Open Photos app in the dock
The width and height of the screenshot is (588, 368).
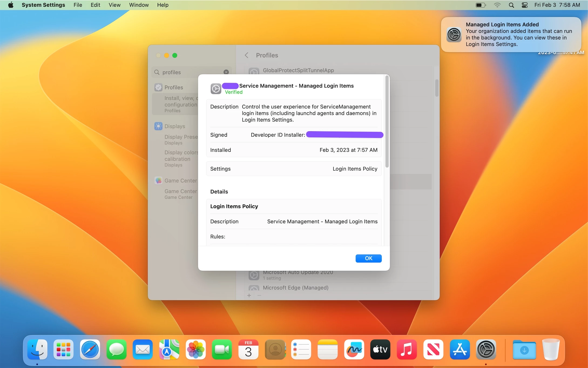[x=196, y=350]
